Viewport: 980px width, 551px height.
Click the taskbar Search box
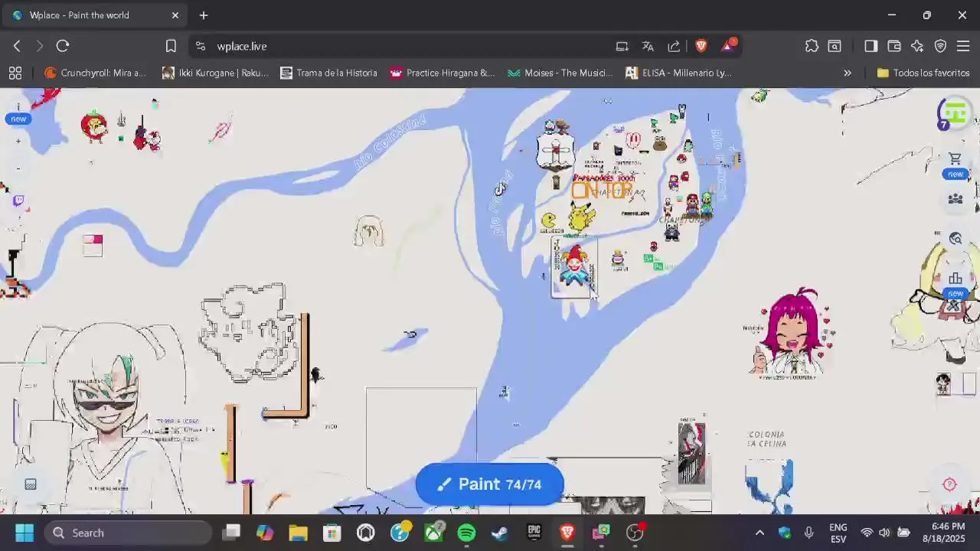[129, 533]
